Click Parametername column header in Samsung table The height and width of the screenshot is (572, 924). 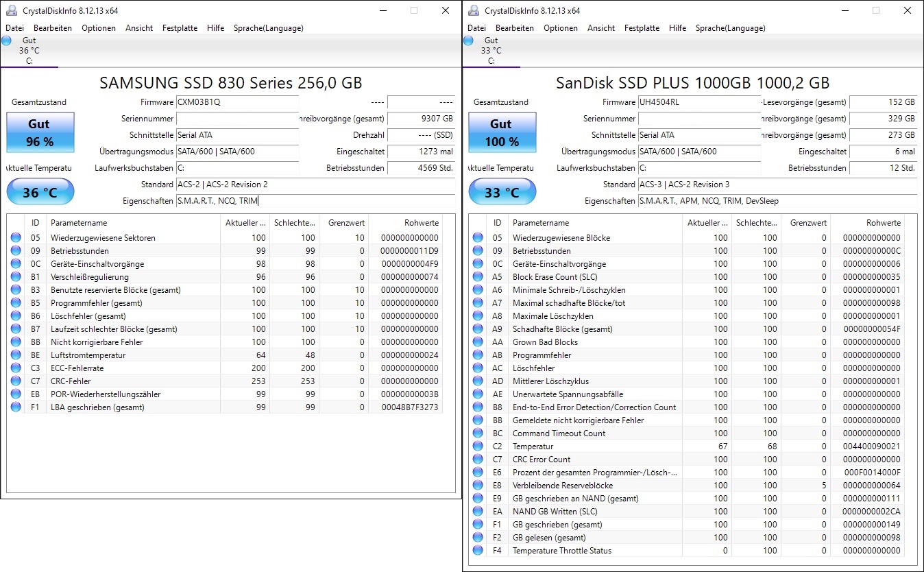[x=134, y=223]
